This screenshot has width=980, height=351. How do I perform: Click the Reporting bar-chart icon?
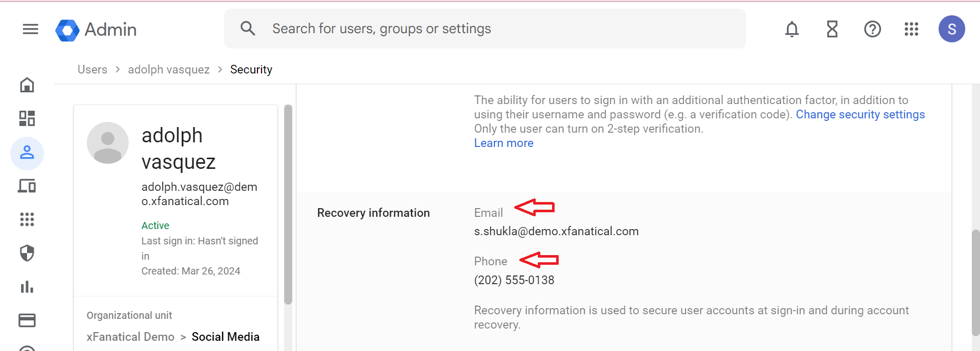(x=27, y=287)
